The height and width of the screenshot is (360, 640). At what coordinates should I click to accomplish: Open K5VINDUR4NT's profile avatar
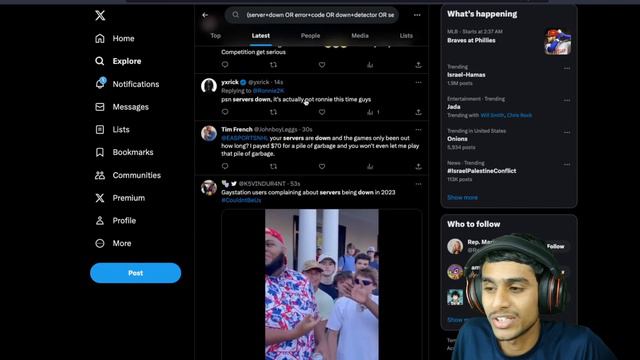[209, 188]
